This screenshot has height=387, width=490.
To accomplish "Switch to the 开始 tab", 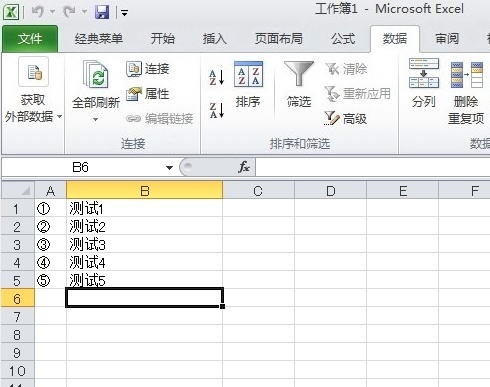I will pyautogui.click(x=163, y=39).
